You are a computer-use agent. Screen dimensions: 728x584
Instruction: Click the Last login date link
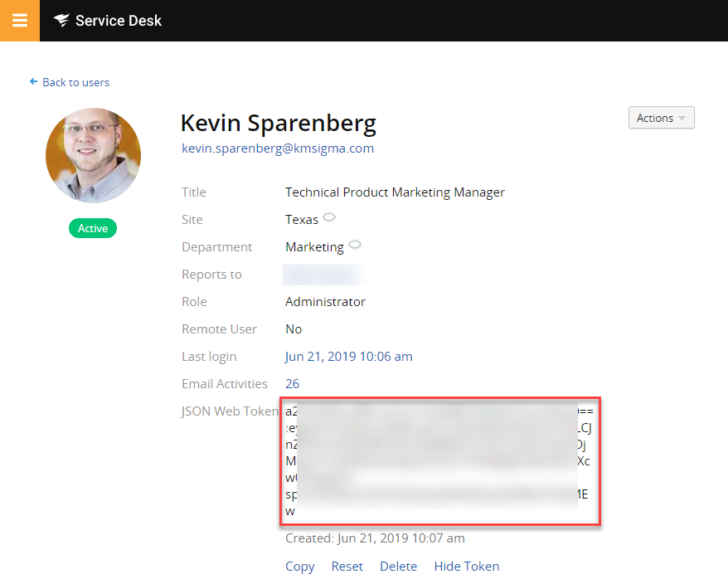click(349, 357)
